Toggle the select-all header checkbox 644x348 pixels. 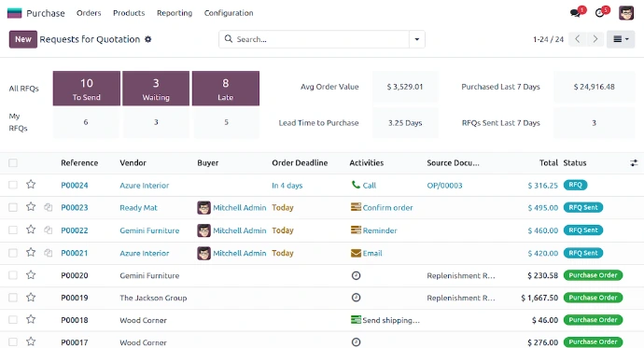[x=13, y=163]
